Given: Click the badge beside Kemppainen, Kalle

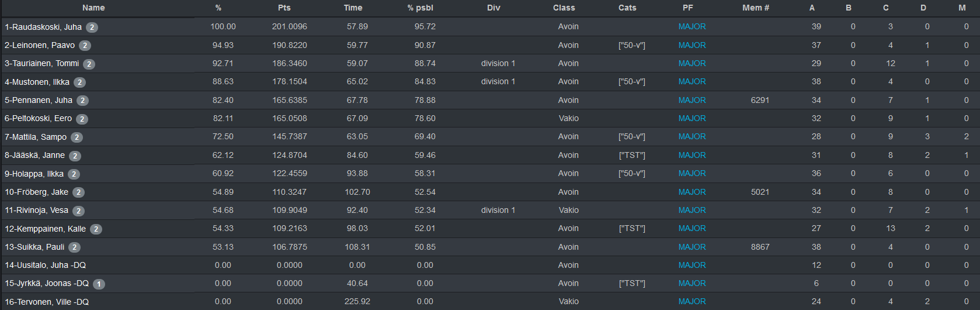Looking at the screenshot, I should [96, 229].
